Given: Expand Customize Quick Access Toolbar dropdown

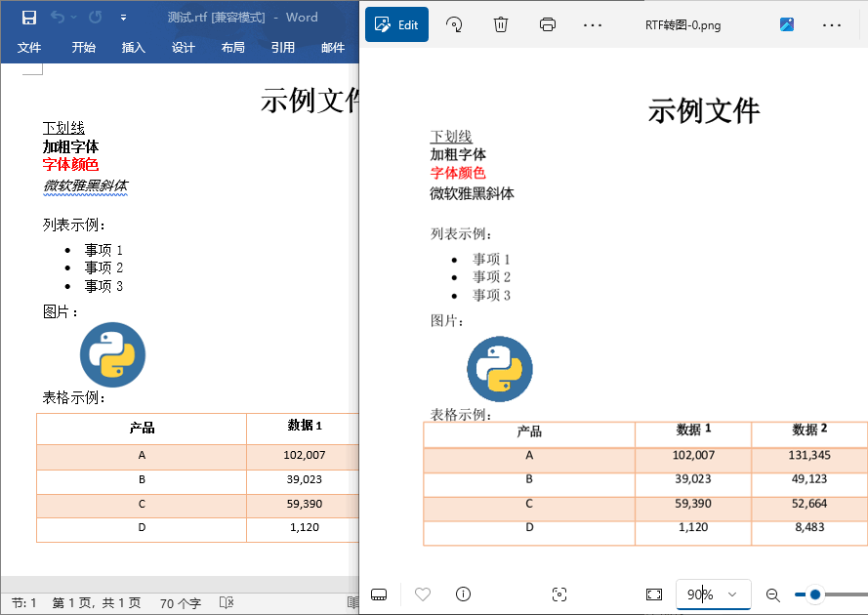Looking at the screenshot, I should pos(123,18).
